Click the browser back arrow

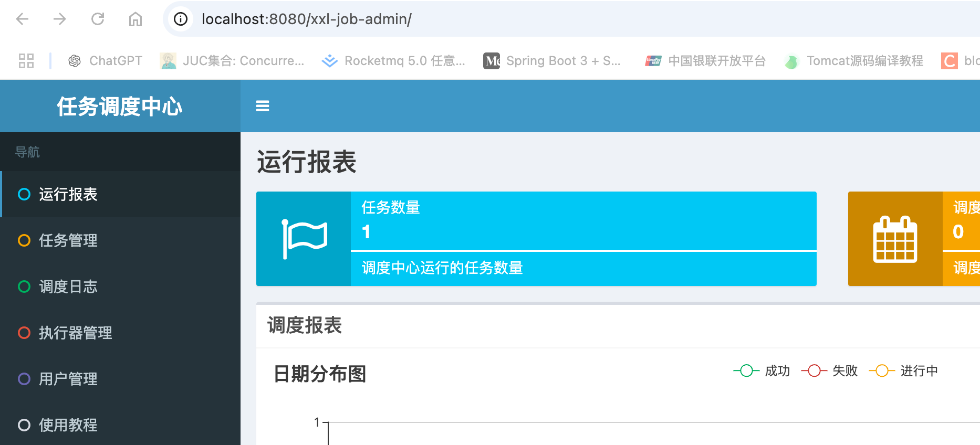[x=22, y=19]
